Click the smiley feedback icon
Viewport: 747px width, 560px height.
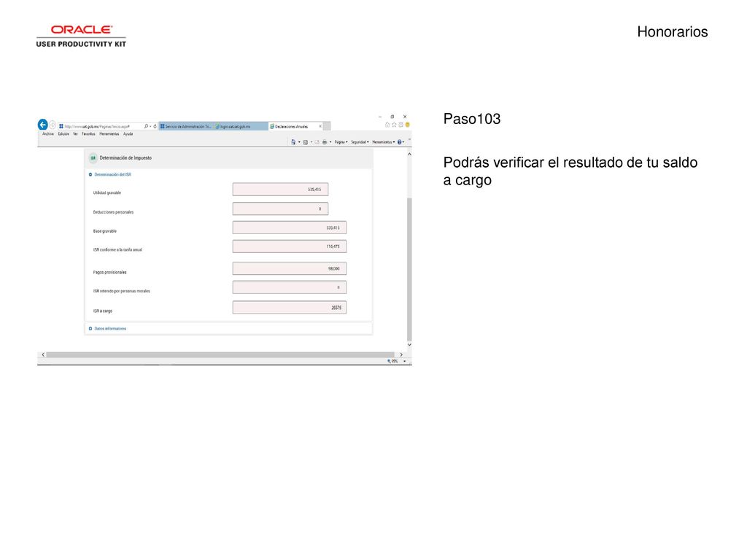point(407,125)
